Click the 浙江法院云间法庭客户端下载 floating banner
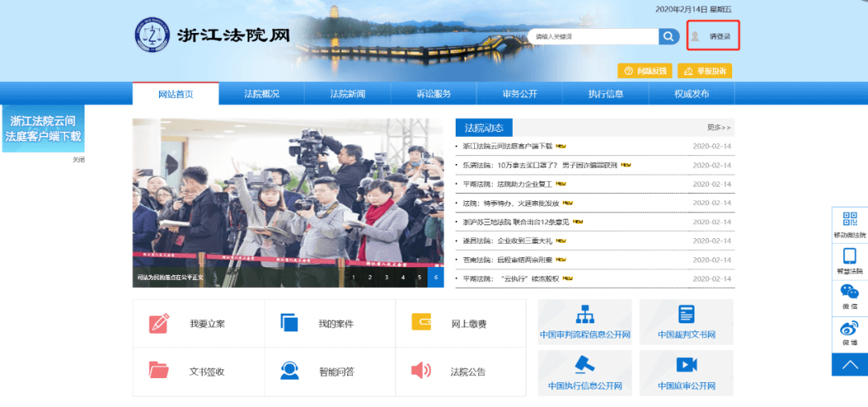868x407 pixels. [43, 129]
